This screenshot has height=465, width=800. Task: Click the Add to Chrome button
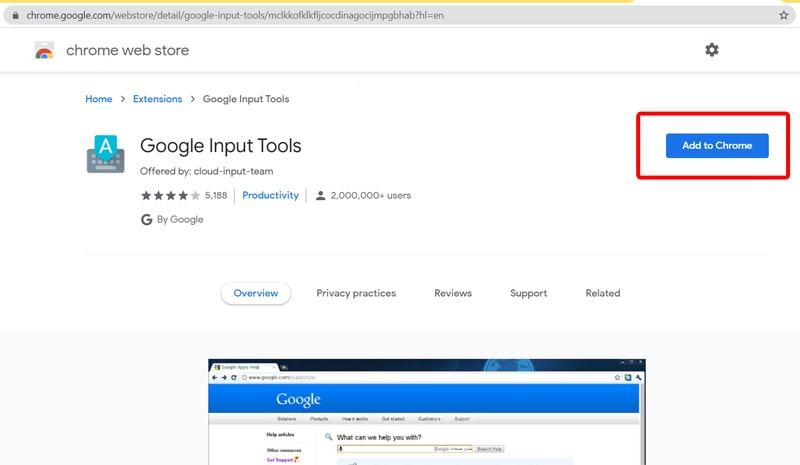point(717,145)
